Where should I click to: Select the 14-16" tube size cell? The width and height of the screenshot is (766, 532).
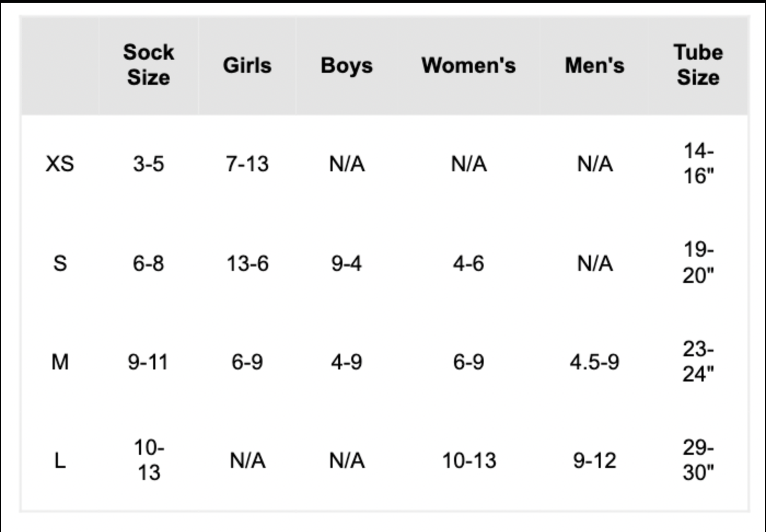(698, 163)
